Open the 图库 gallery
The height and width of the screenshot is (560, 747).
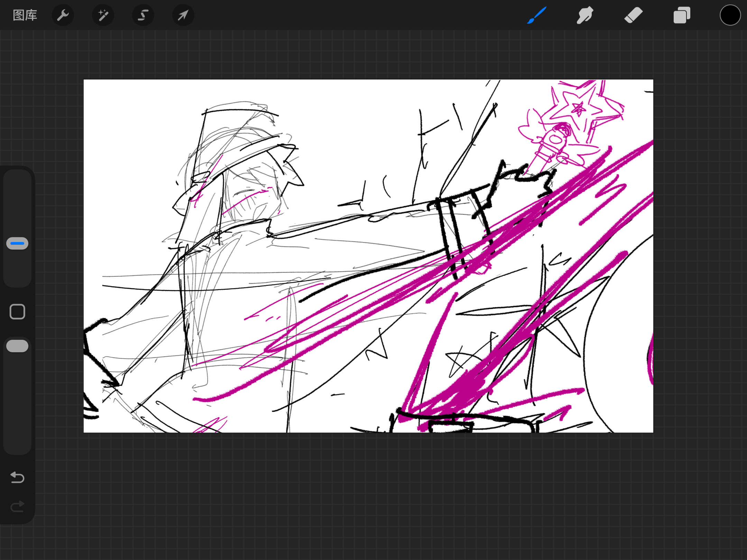(x=25, y=15)
